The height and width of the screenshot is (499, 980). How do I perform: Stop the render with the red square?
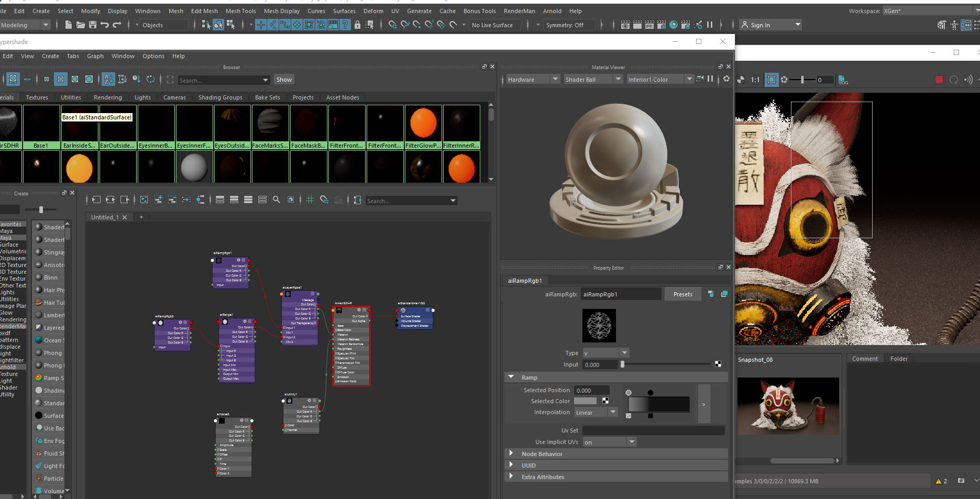point(939,80)
